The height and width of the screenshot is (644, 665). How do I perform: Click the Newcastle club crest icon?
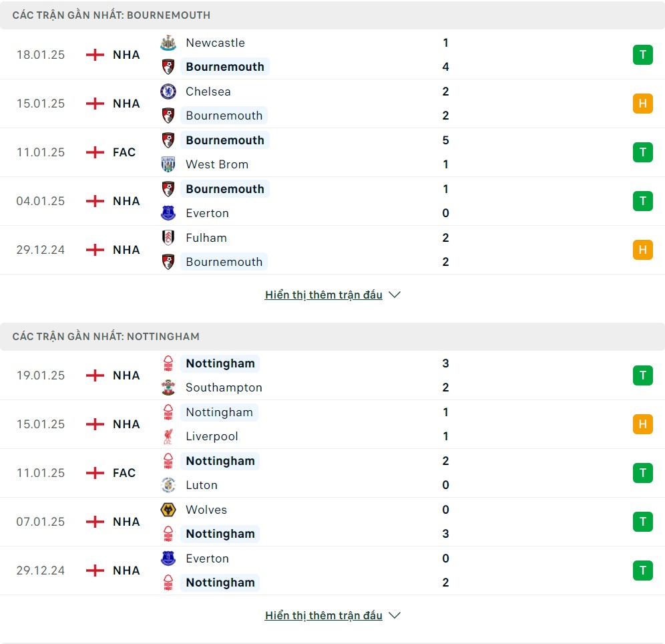coord(168,43)
